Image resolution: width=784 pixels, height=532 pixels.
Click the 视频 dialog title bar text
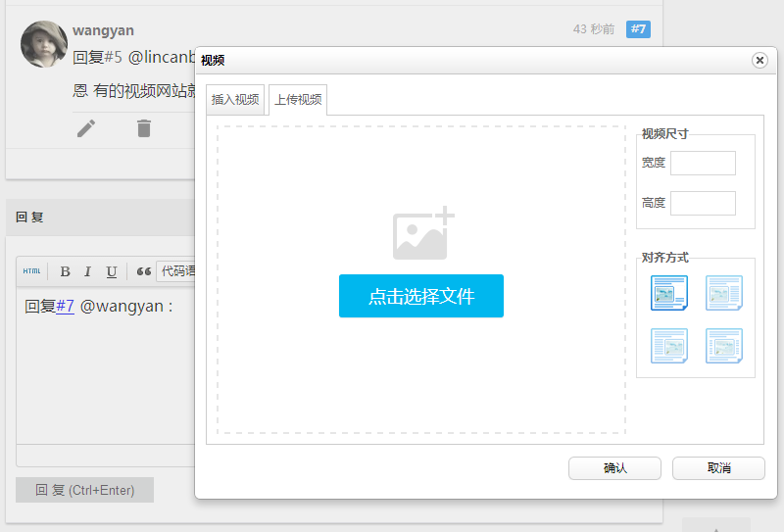[213, 61]
